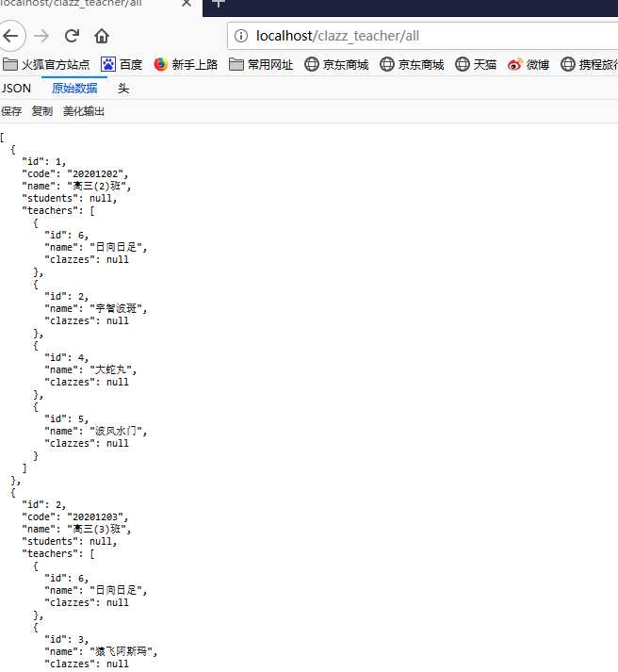The image size is (618, 672).
Task: Go forward with the forward arrow
Action: 41,36
